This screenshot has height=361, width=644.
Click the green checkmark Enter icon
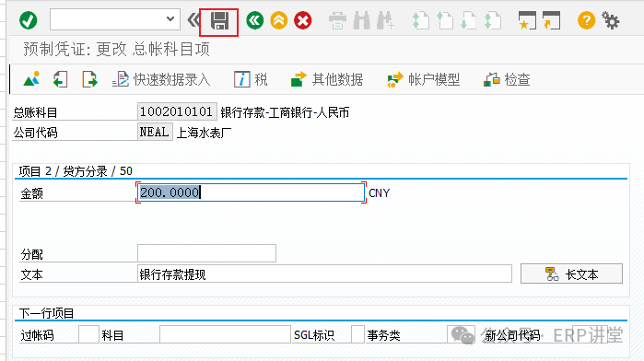(29, 20)
